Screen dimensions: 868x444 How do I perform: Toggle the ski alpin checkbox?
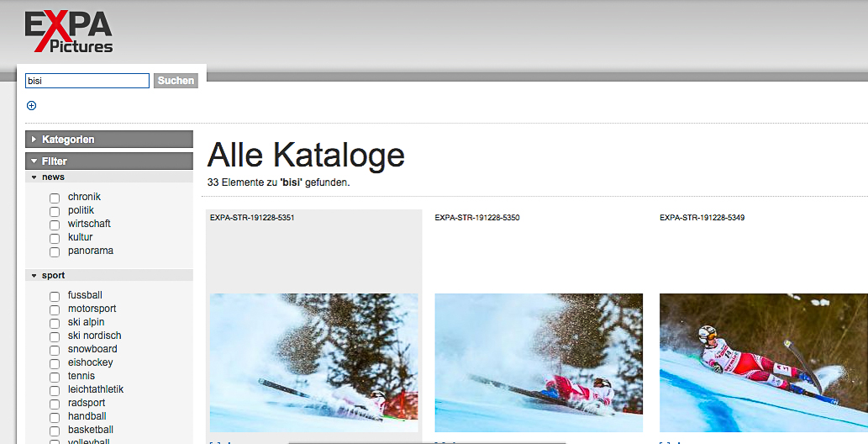(x=55, y=323)
